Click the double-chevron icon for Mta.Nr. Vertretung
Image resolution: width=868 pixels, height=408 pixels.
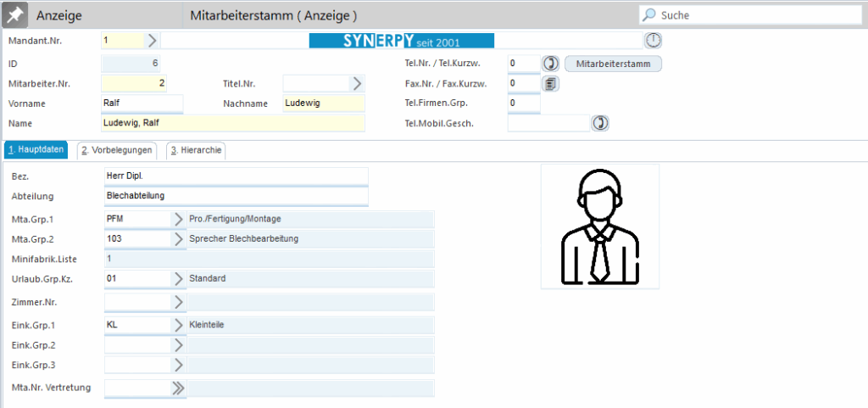[178, 388]
